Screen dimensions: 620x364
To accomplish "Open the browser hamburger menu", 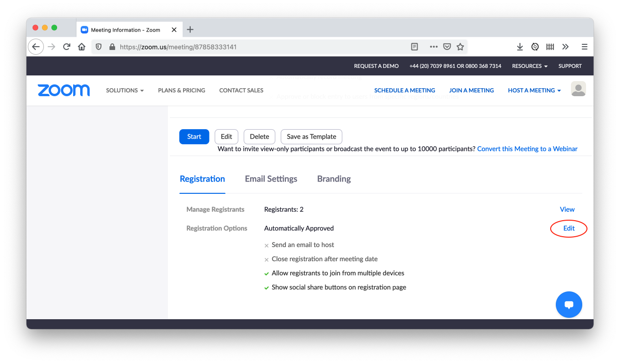I will (x=584, y=47).
